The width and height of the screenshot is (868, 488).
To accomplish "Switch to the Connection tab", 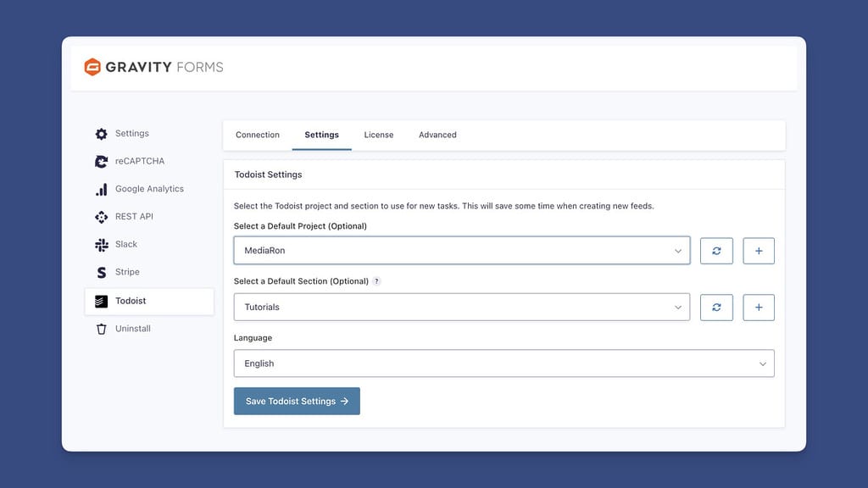I will pyautogui.click(x=258, y=135).
